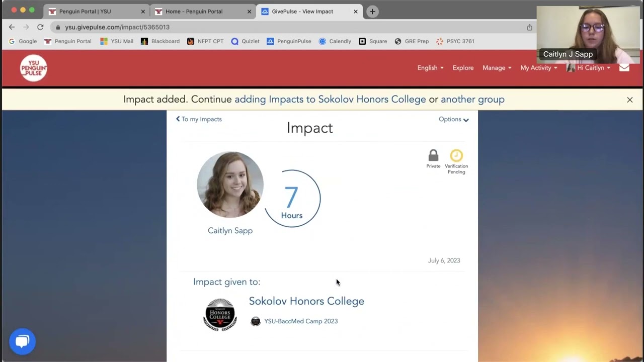Expand the English language dropdown

coord(430,68)
